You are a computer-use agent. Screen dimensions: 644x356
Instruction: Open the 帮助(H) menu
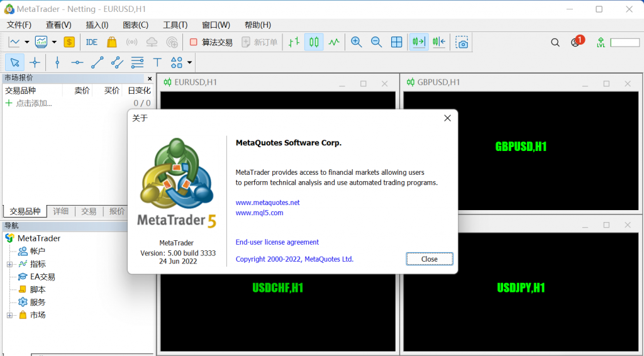click(x=257, y=25)
